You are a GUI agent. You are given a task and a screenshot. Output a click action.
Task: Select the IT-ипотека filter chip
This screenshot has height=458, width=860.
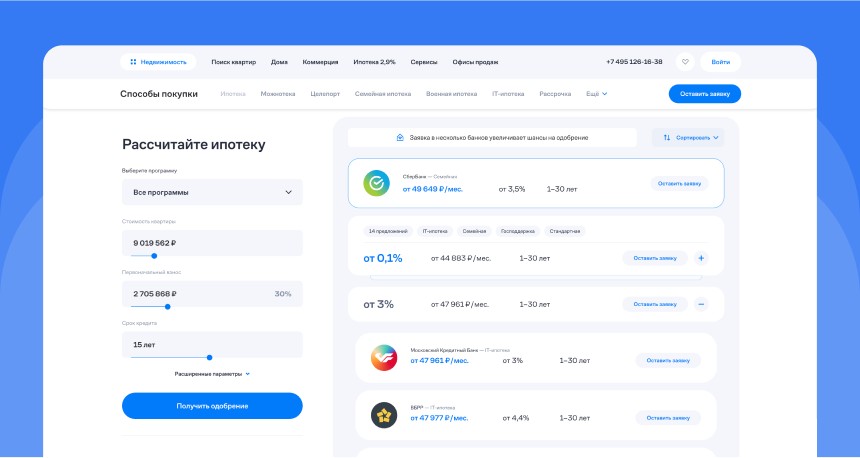click(x=435, y=231)
